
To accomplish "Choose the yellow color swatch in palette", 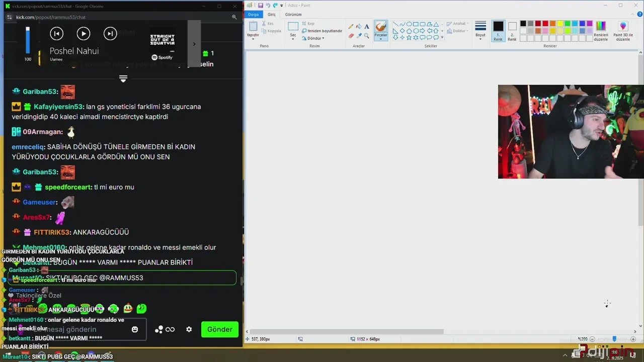I will pyautogui.click(x=559, y=24).
